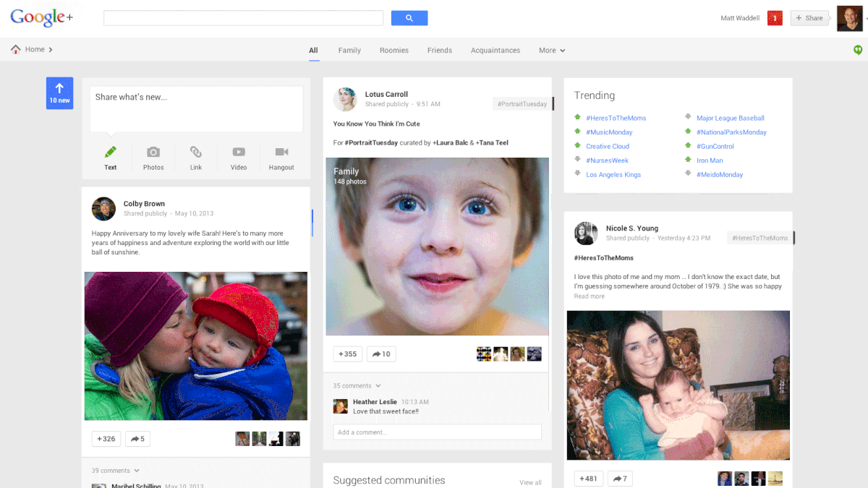Click the + Share button
The width and height of the screenshot is (868, 488).
pyautogui.click(x=809, y=18)
